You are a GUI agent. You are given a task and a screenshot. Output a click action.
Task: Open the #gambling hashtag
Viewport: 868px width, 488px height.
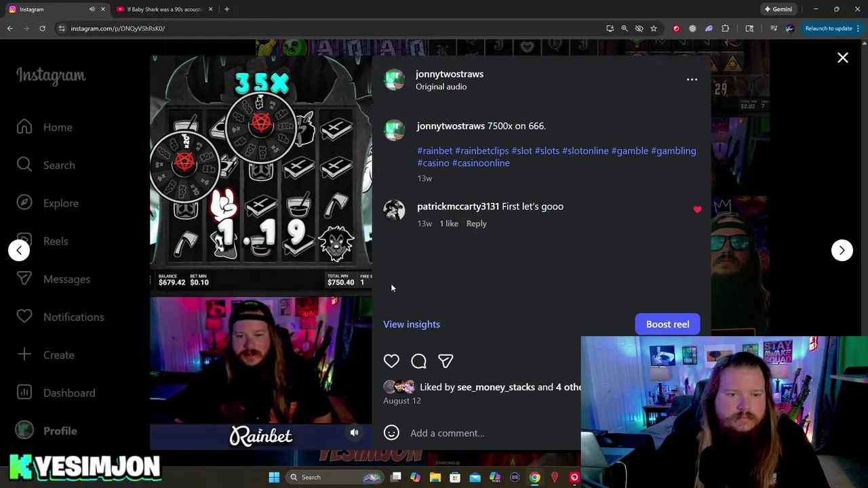(673, 150)
